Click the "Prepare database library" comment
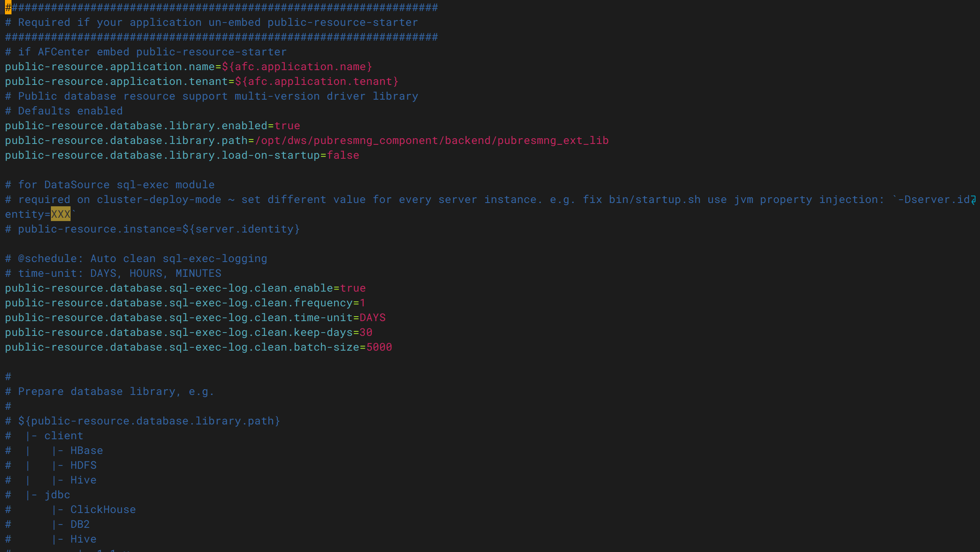980x552 pixels. [x=116, y=391]
